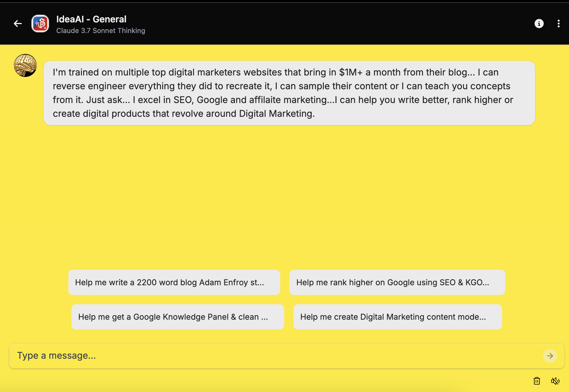Clear chat with the trash icon
Viewport: 569px width, 392px height.
(537, 381)
